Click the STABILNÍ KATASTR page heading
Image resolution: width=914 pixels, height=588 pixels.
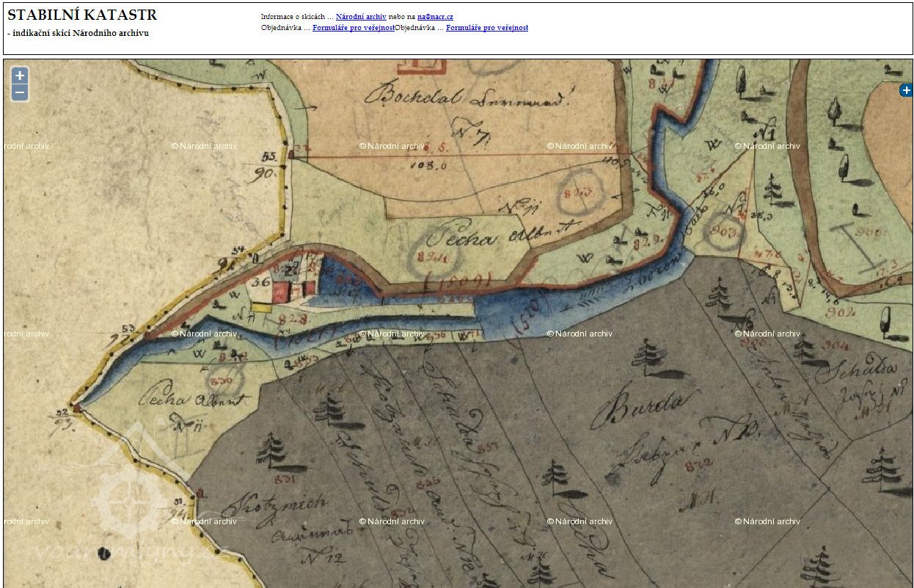pyautogui.click(x=82, y=15)
